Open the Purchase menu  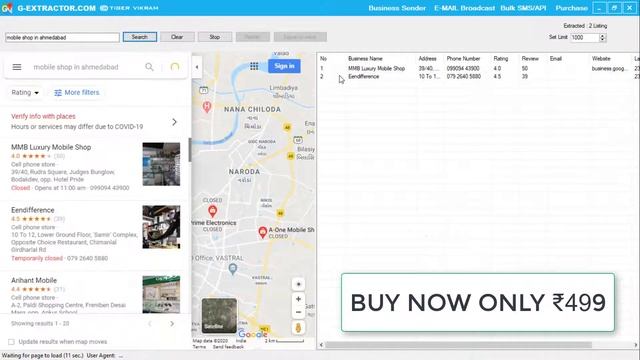(x=571, y=8)
